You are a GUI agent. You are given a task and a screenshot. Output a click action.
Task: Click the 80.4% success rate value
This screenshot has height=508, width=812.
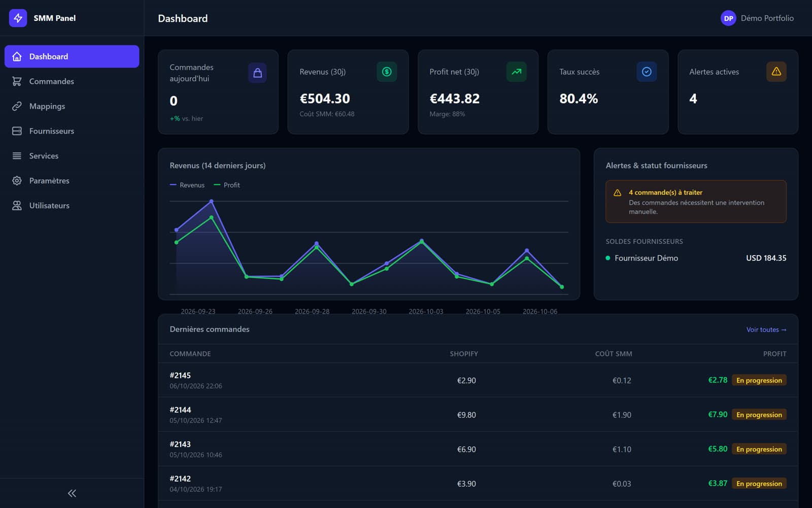point(579,99)
